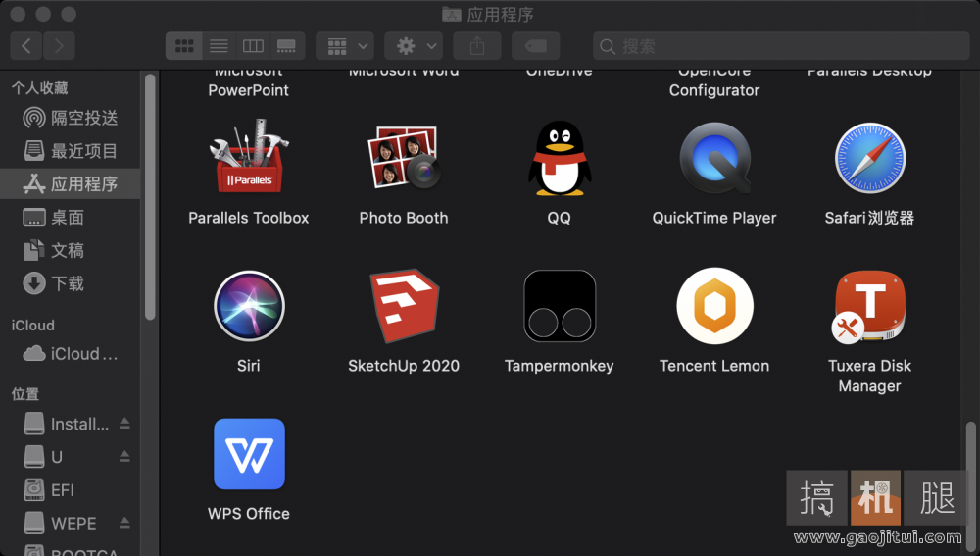Select the Tampermonkey app icon

tap(559, 306)
